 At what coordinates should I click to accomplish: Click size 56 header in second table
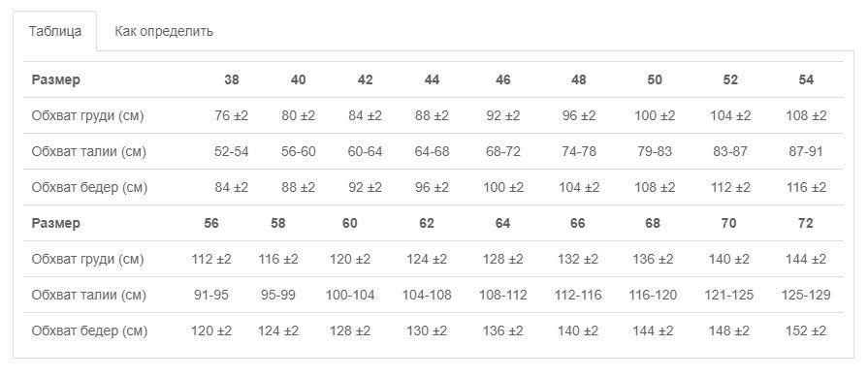pyautogui.click(x=210, y=223)
